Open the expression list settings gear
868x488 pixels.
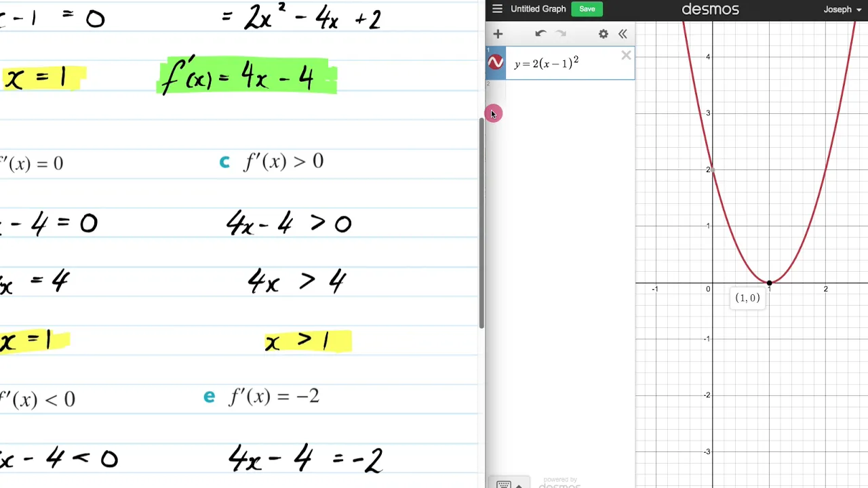point(603,34)
